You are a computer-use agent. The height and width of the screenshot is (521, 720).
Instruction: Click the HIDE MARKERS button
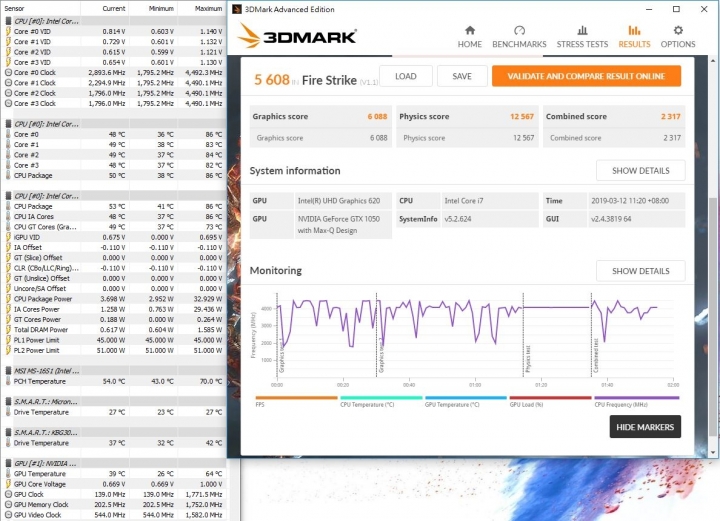645,427
